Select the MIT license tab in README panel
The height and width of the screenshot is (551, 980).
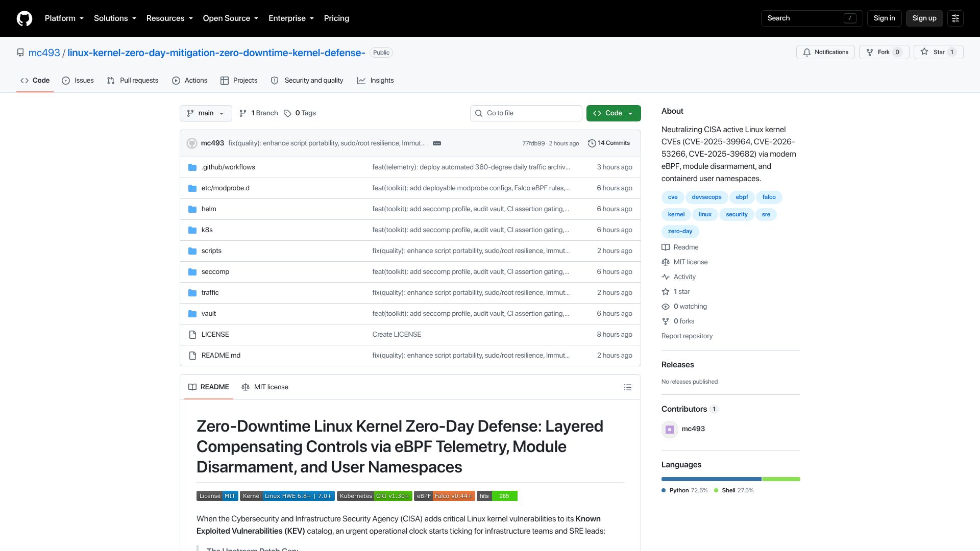tap(265, 387)
